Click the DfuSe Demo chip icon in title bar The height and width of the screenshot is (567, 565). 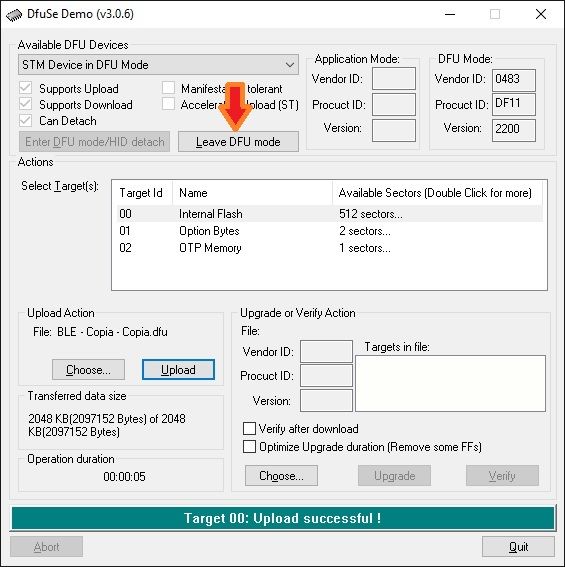point(14,15)
